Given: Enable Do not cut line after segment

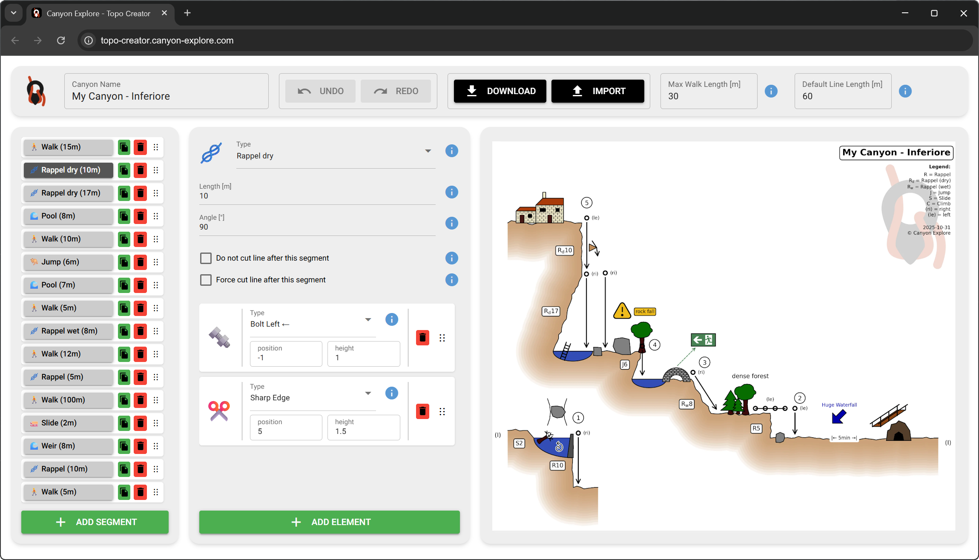Looking at the screenshot, I should tap(206, 258).
